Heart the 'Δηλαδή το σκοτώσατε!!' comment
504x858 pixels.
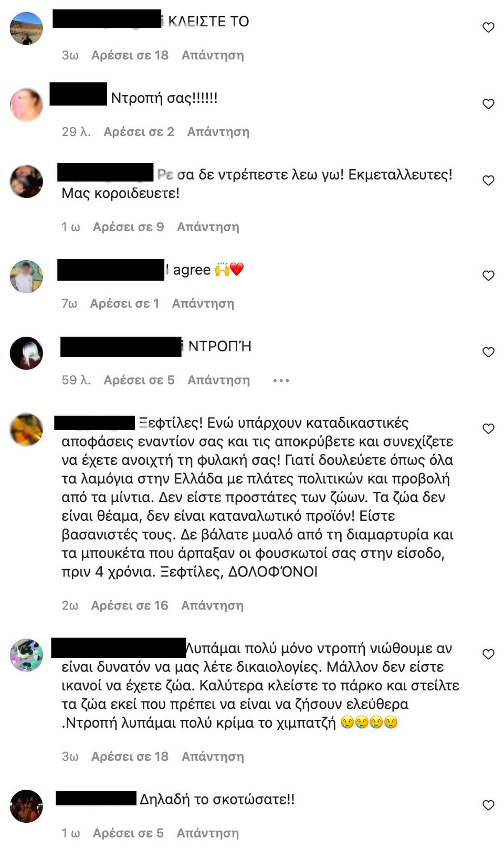[488, 805]
